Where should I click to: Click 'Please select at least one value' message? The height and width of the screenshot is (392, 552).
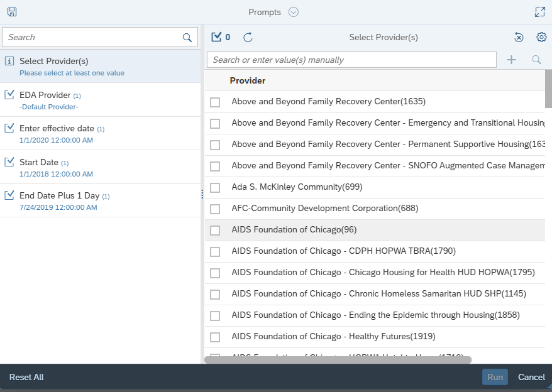[72, 73]
